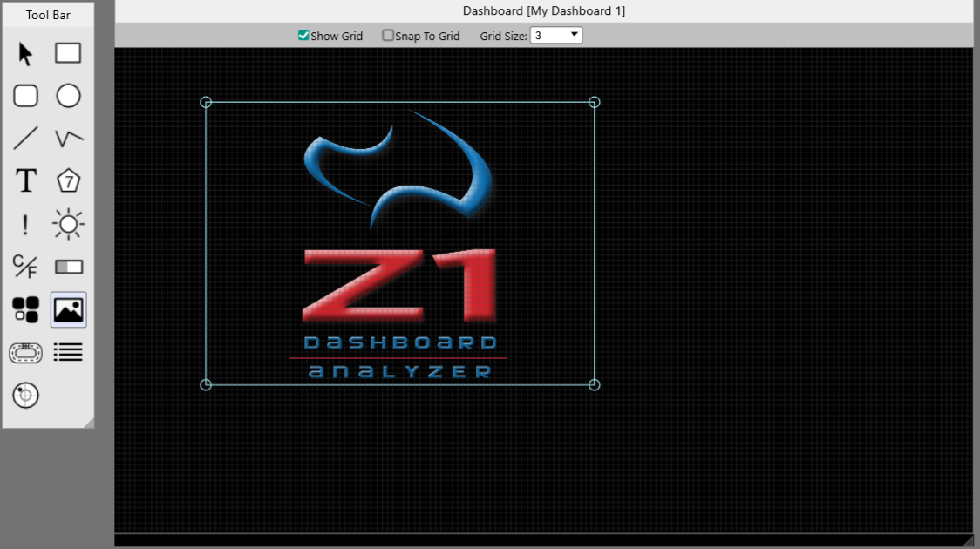The height and width of the screenshot is (549, 980).
Task: Select the pentagon number 7 tool
Action: [x=68, y=181]
